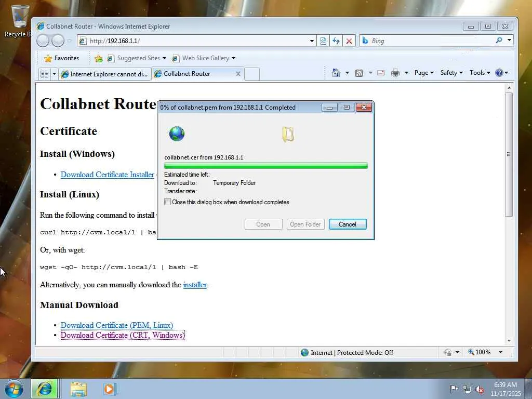Click Download Certificate (PEM, Linux) link
Screen dimensions: 532x399
click(x=117, y=325)
